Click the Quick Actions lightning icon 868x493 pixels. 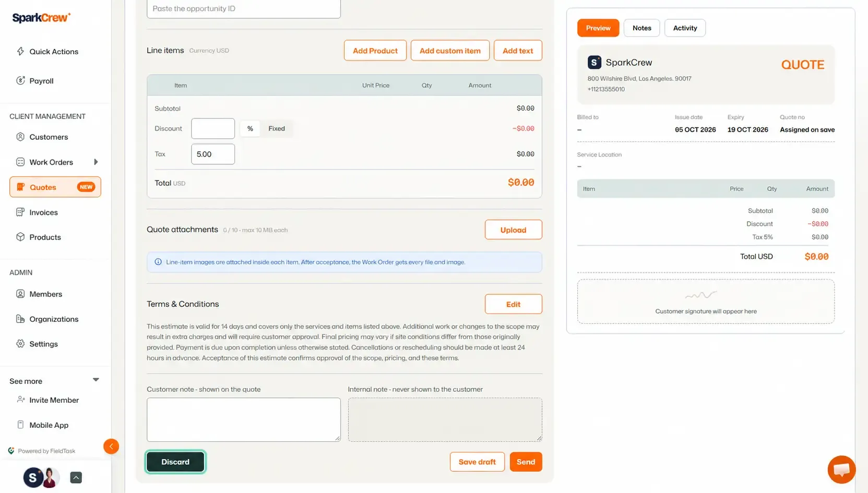coord(20,51)
